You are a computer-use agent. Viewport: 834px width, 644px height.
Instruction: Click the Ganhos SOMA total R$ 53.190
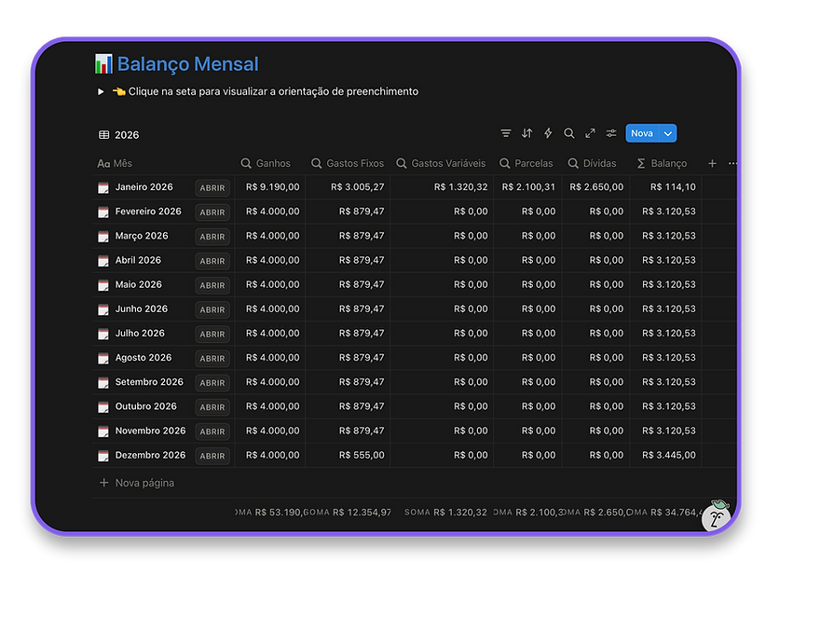(x=268, y=512)
